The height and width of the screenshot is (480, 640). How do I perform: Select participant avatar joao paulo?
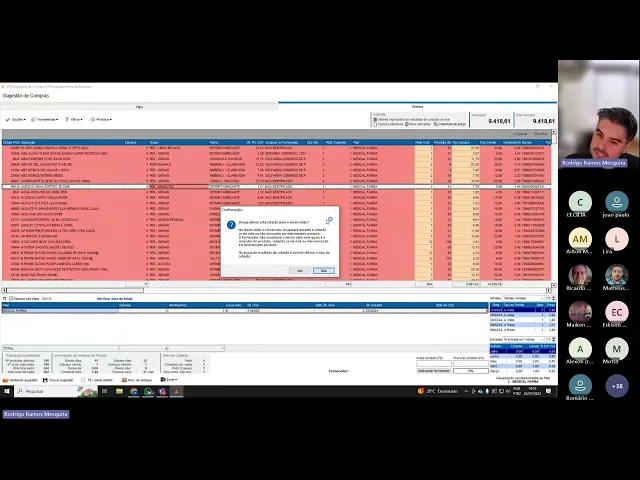pos(617,202)
